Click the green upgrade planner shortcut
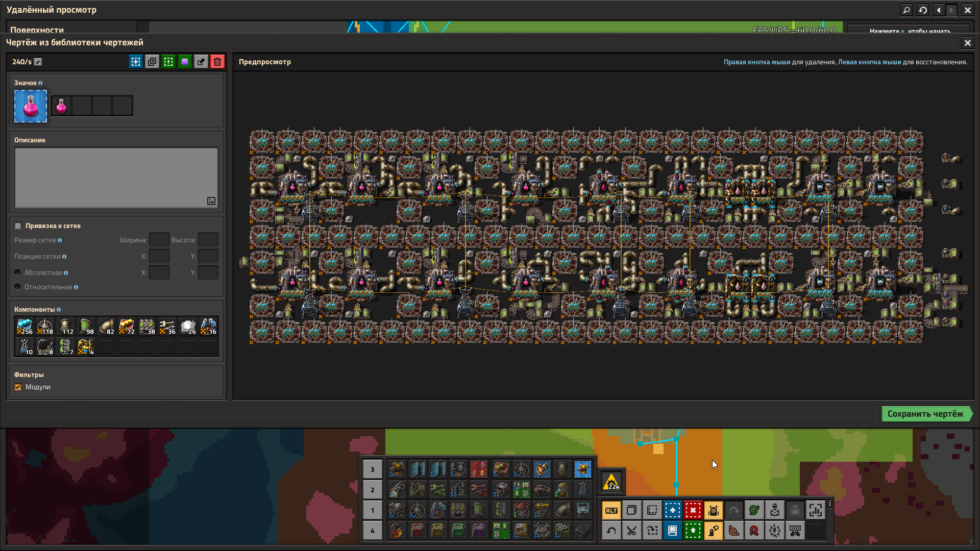 tap(693, 531)
